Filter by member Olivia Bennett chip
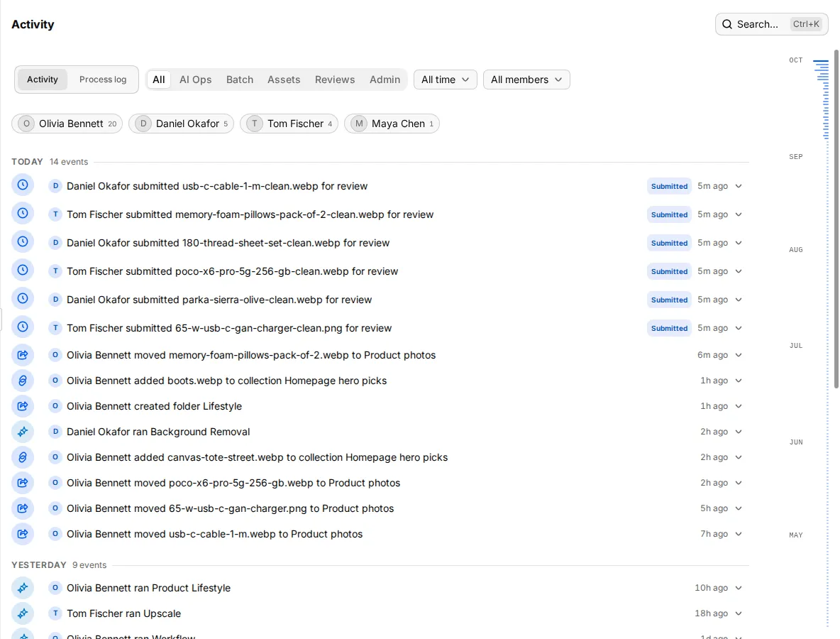The width and height of the screenshot is (840, 639). [x=67, y=124]
